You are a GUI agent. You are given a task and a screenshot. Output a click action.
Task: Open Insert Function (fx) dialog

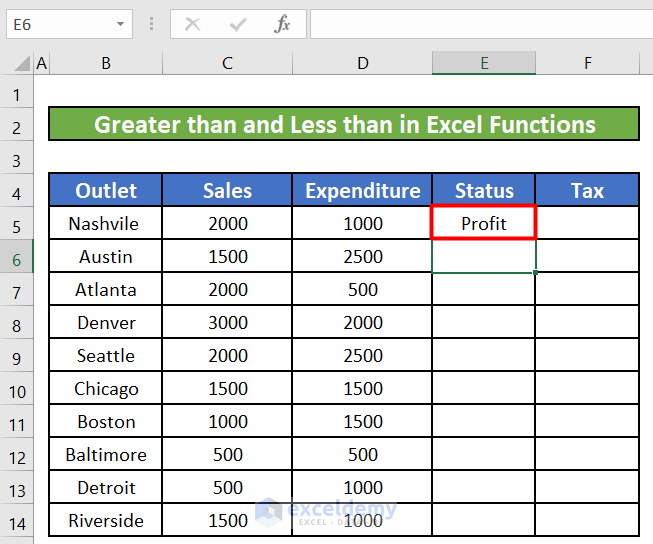[283, 24]
